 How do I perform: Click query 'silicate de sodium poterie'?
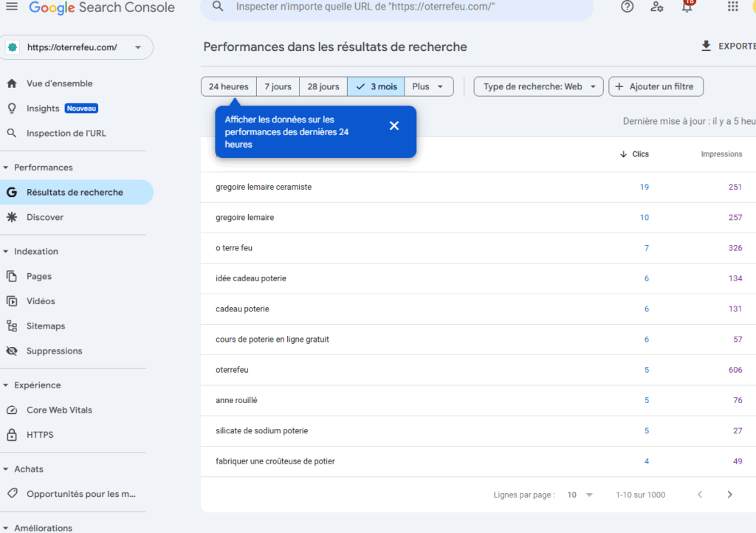[262, 430]
